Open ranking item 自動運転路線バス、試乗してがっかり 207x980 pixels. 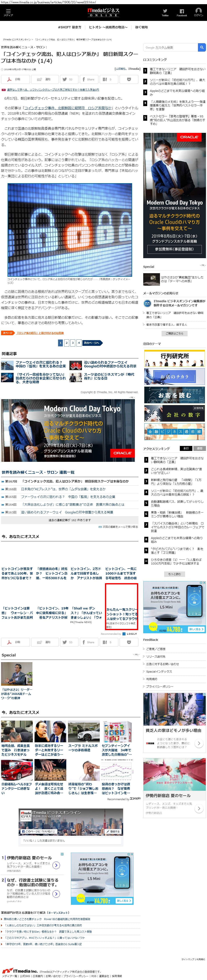(177, 503)
